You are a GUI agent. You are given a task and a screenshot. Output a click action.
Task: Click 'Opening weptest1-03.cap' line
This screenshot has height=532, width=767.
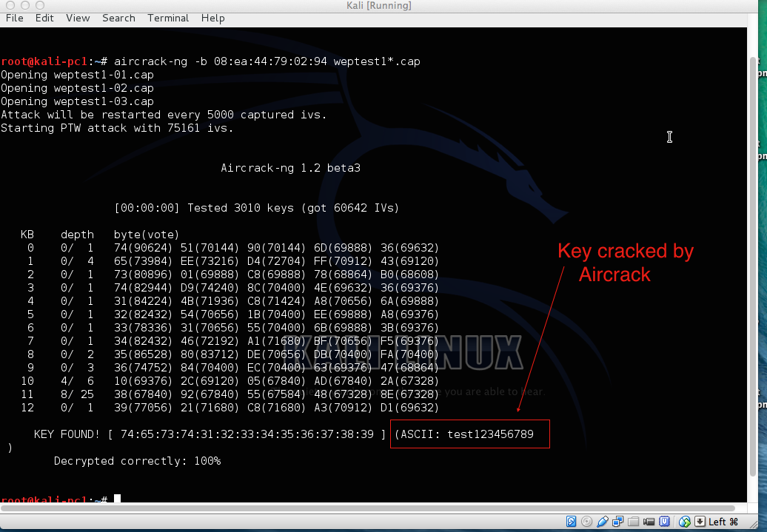(77, 101)
